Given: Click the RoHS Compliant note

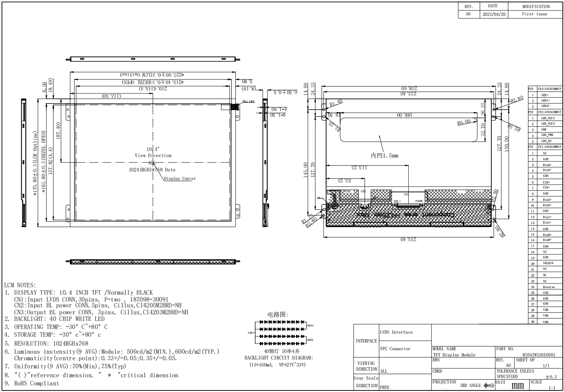Looking at the screenshot, I should 37,383.
